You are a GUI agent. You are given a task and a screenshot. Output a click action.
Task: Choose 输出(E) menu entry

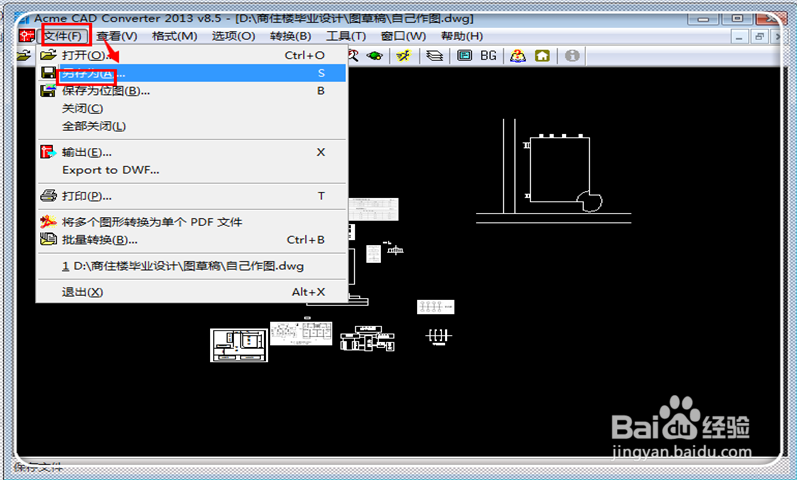pos(192,152)
